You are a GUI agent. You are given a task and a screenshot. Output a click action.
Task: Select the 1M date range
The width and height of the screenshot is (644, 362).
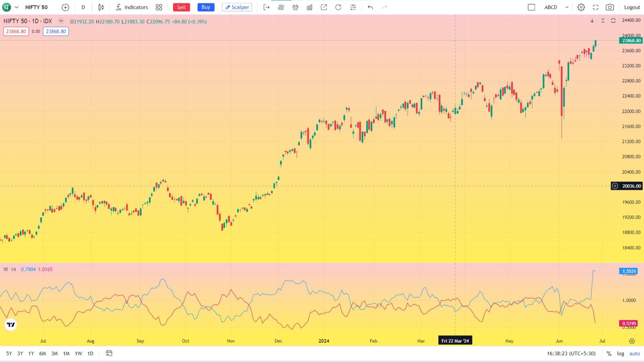click(x=66, y=354)
